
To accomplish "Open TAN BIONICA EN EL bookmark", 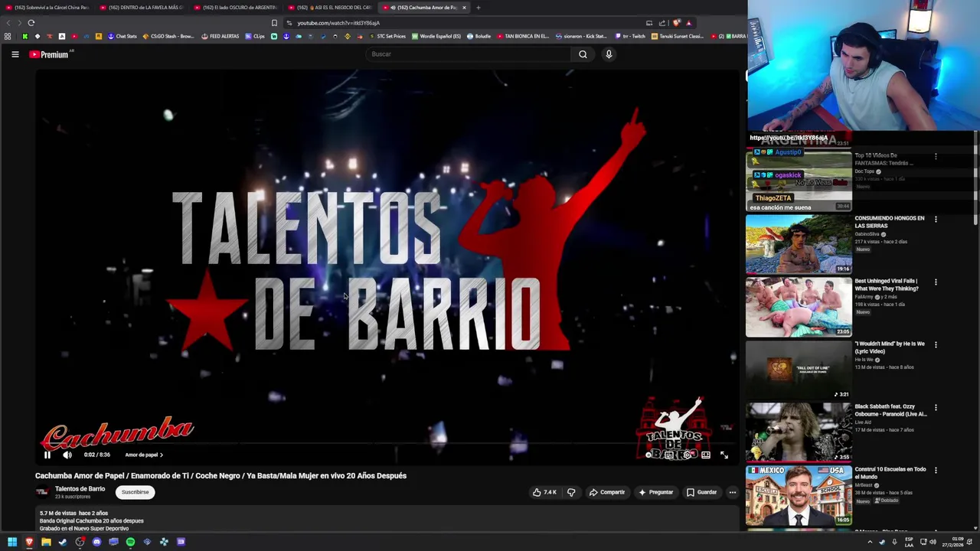I will [523, 36].
